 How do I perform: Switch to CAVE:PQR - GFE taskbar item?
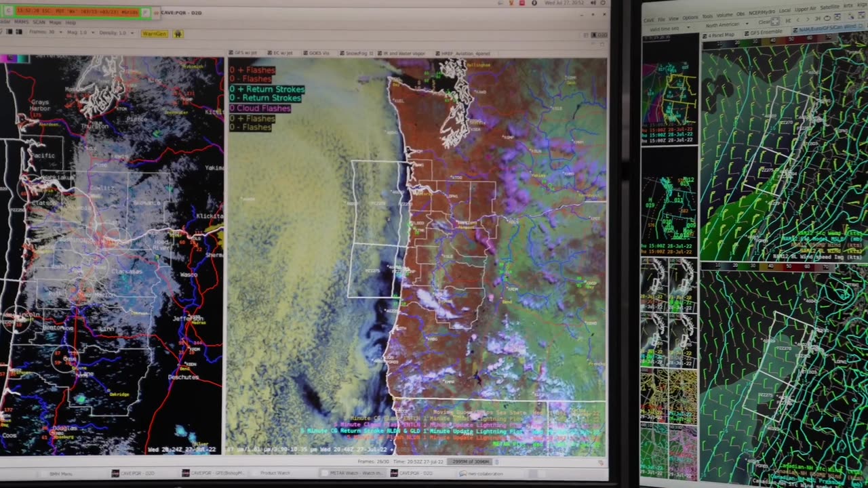(213, 473)
